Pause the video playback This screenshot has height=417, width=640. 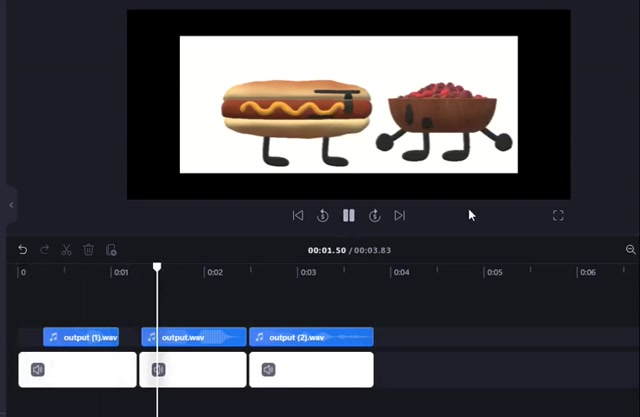coord(349,215)
